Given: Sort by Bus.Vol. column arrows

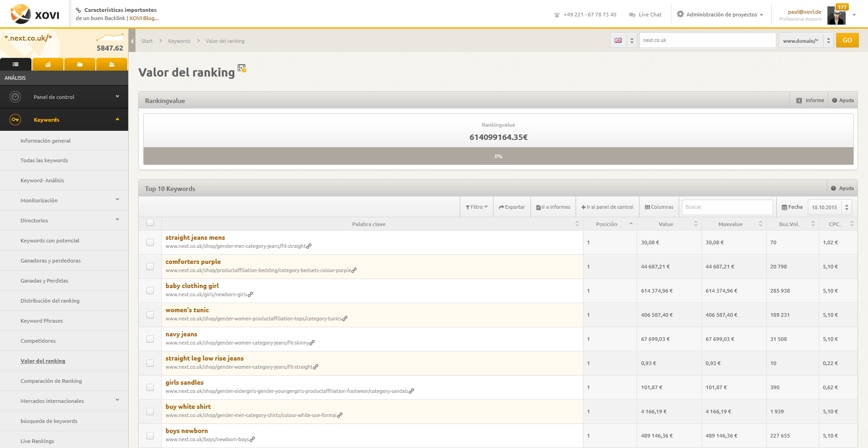Looking at the screenshot, I should (813, 224).
